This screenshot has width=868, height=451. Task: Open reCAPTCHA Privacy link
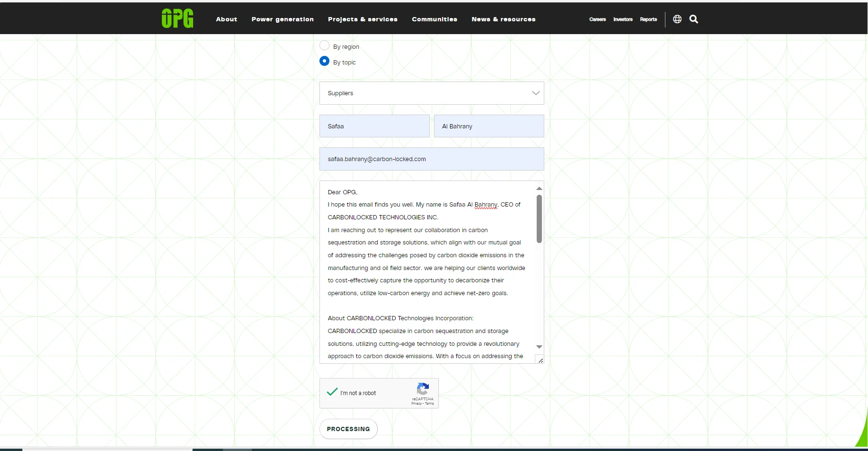click(416, 404)
